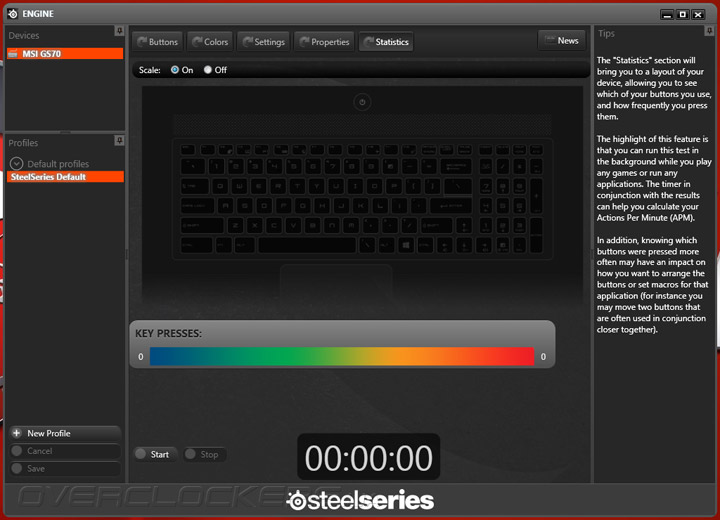
Task: Click the Windows key on keyboard layout
Action: click(406, 245)
